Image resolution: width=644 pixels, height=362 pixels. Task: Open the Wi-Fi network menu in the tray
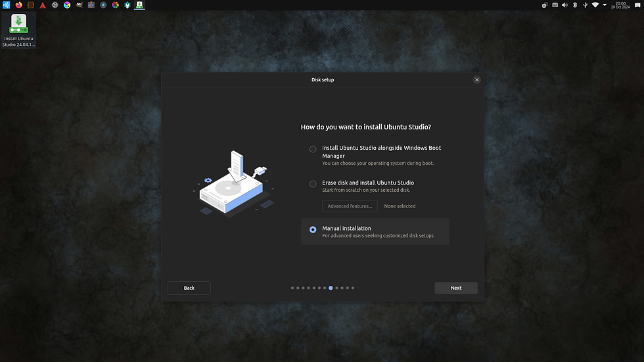pos(595,5)
